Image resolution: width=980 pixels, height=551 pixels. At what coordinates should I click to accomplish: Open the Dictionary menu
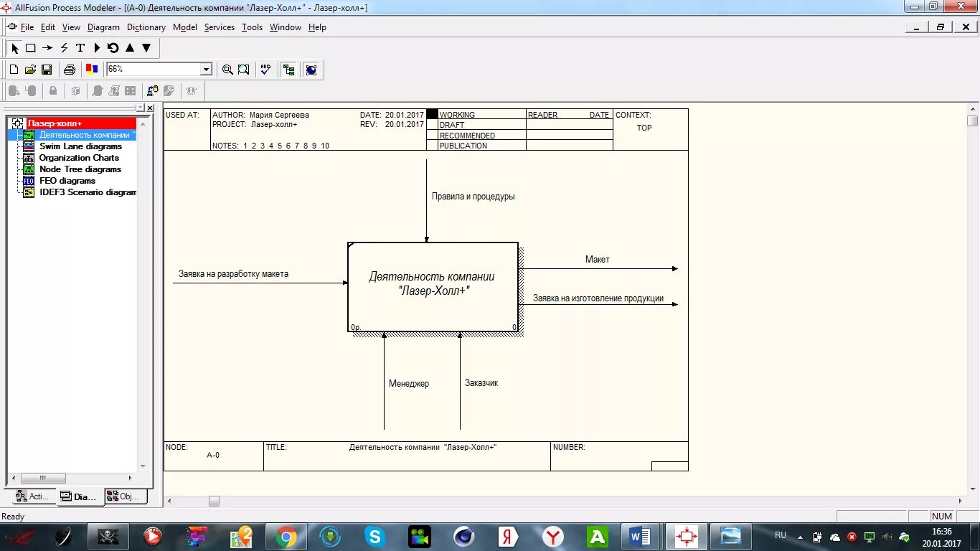click(x=146, y=27)
